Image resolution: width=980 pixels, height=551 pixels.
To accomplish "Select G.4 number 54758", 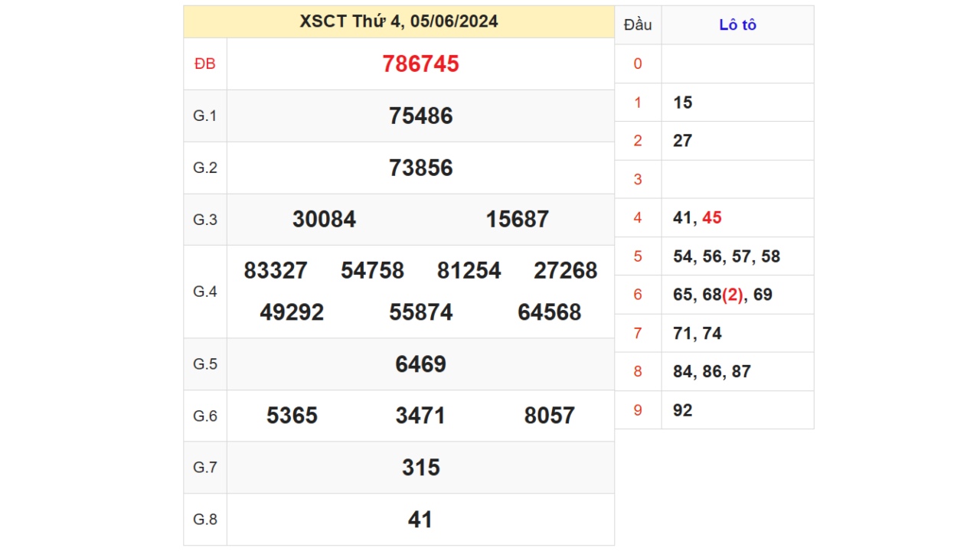I will coord(372,271).
